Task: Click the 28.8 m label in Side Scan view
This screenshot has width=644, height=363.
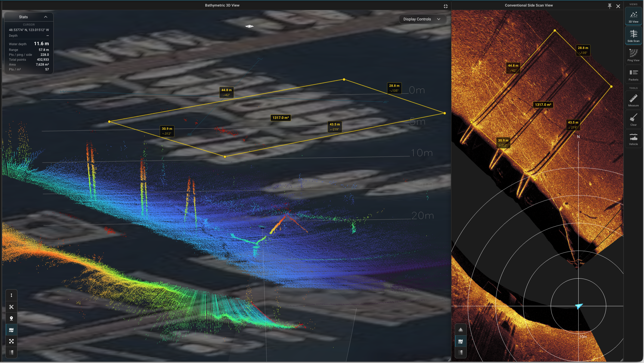Action: pos(583,50)
